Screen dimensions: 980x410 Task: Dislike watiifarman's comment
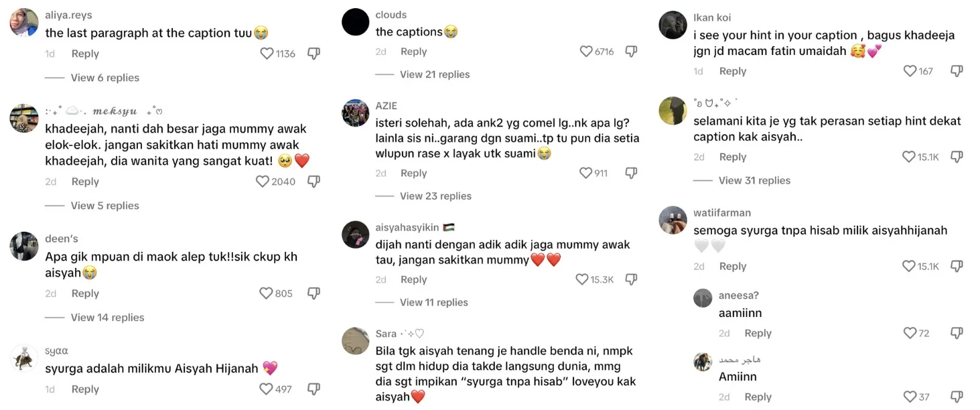957,266
